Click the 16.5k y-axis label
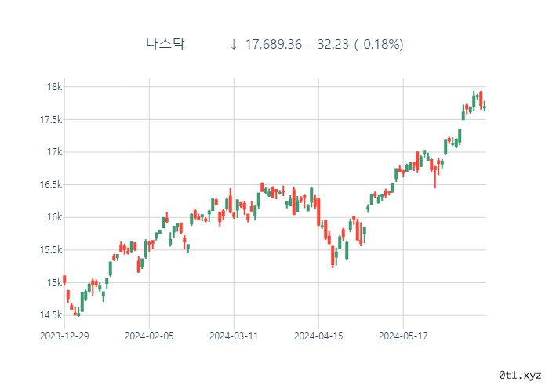Screen dimensions: 549x392 point(51,184)
